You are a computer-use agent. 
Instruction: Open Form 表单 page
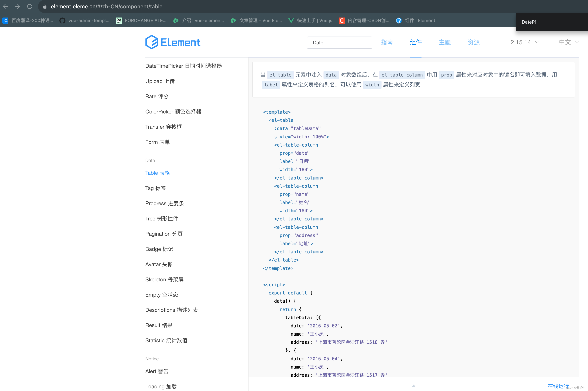(158, 142)
